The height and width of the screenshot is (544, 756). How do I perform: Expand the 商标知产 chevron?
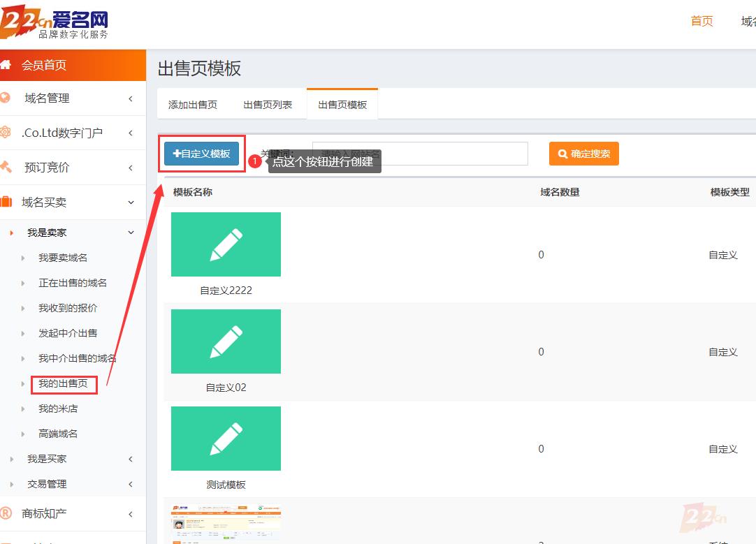pos(131,514)
